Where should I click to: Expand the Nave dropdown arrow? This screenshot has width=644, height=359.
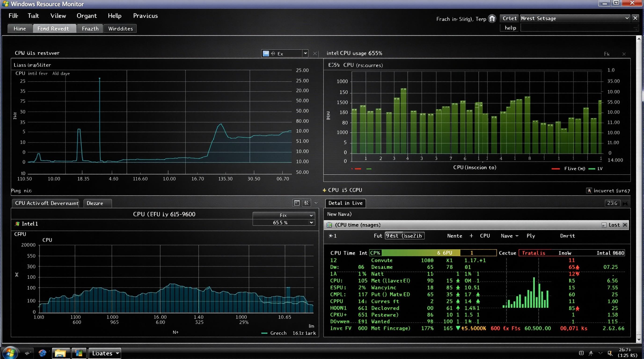point(517,236)
